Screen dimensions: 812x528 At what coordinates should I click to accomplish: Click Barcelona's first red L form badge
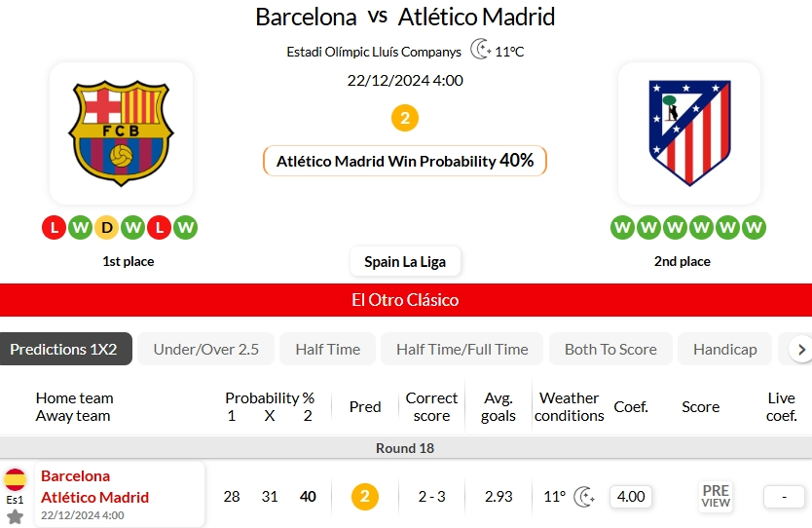tap(54, 228)
